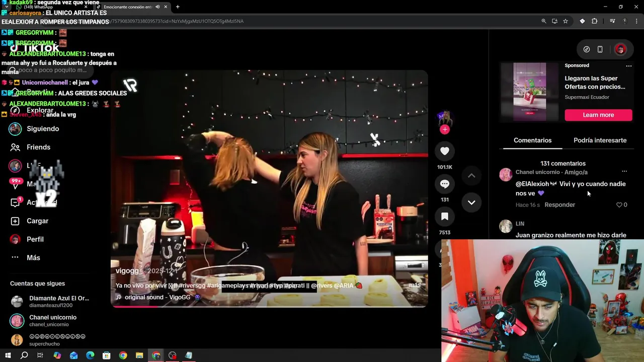Click video progress bar at bottom

269,306
